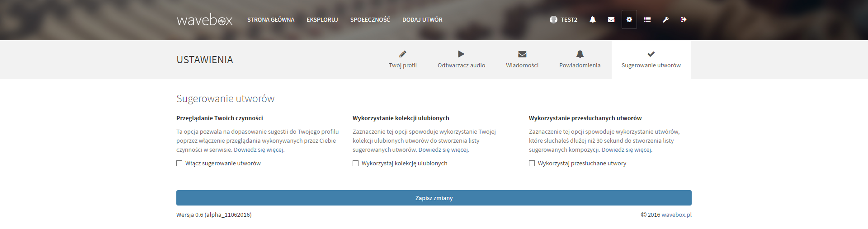Click the pencil icon for Twój profil

coord(403,54)
